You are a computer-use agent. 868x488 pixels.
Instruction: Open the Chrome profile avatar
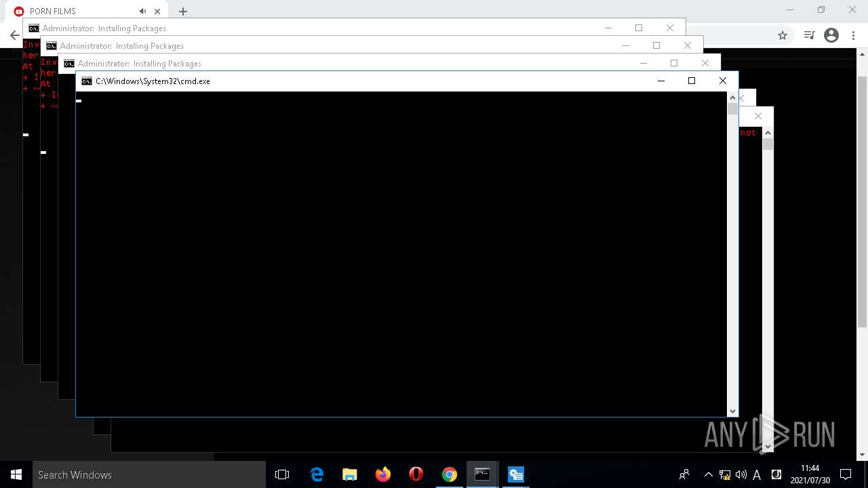coord(831,35)
